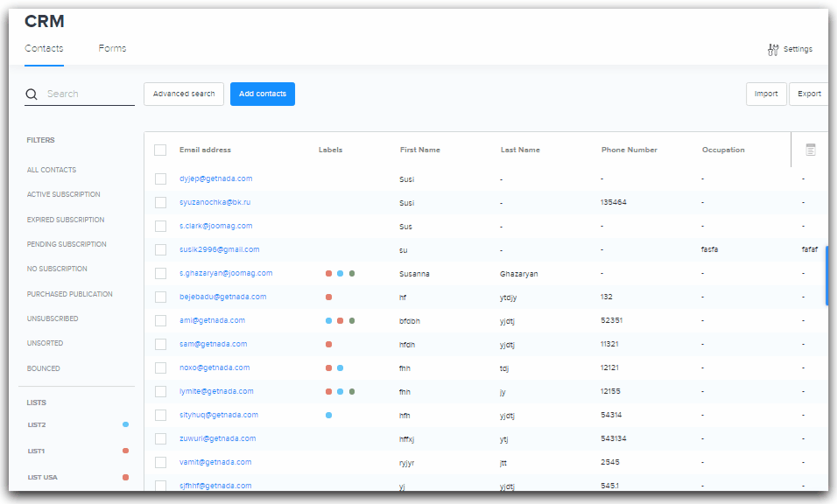Image resolution: width=837 pixels, height=504 pixels.
Task: Click the blue dot next to LIST2
Action: (125, 424)
